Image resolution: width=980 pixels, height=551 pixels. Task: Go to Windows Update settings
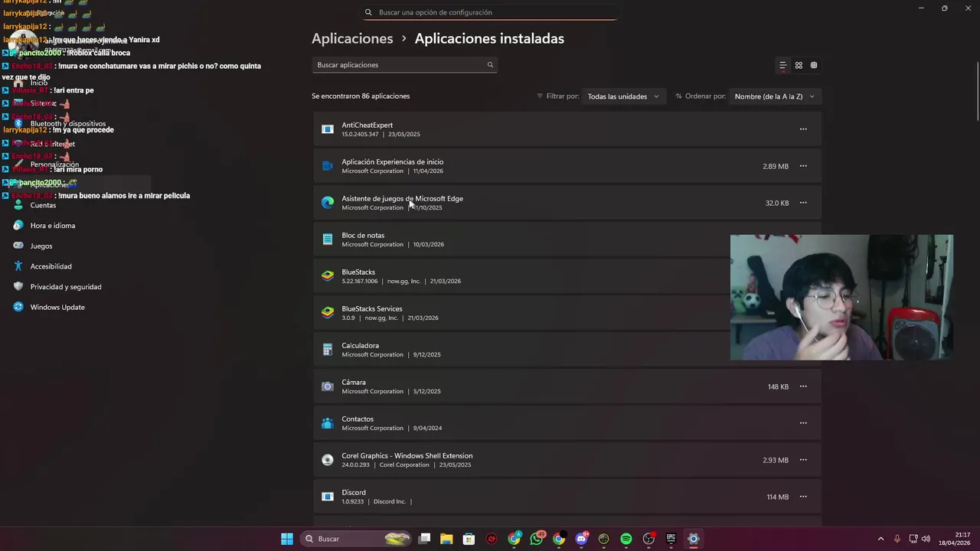(x=57, y=308)
